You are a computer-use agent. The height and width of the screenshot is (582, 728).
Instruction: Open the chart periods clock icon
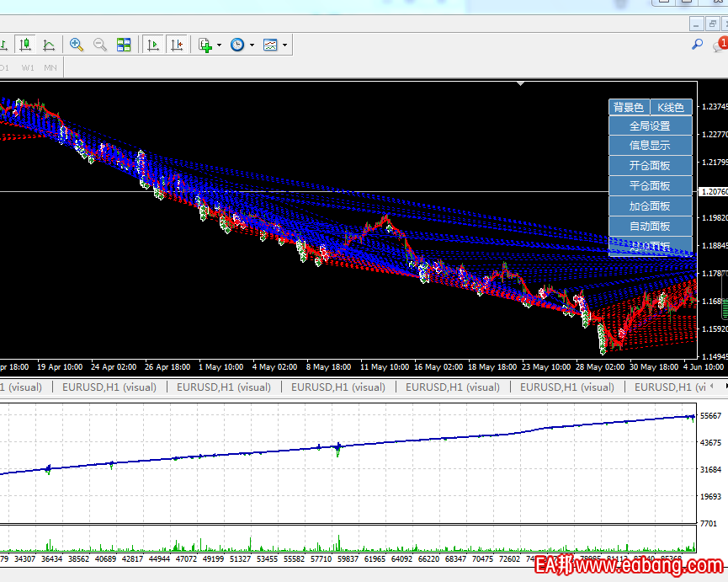click(237, 45)
